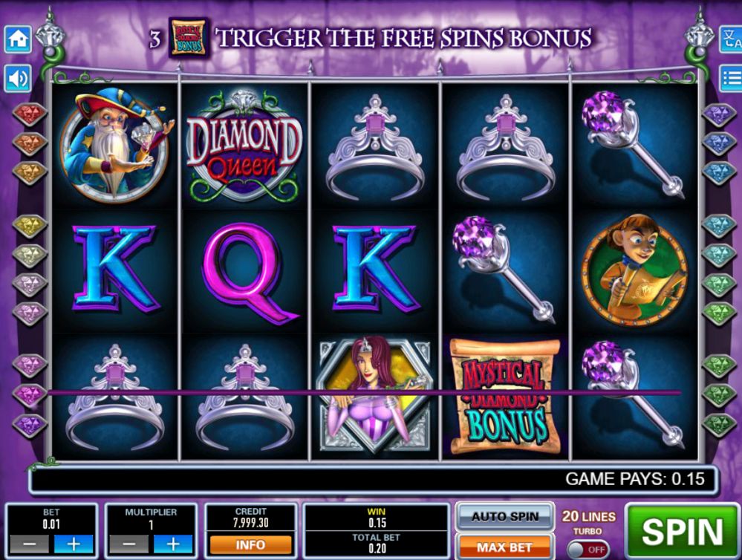The height and width of the screenshot is (560, 742).
Task: Increase the bet with plus button
Action: [74, 544]
